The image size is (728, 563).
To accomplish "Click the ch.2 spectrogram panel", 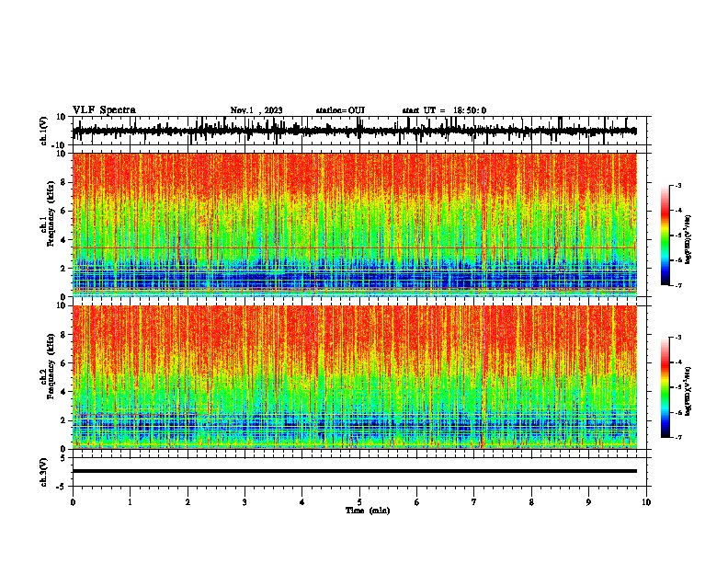I will 355,377.
